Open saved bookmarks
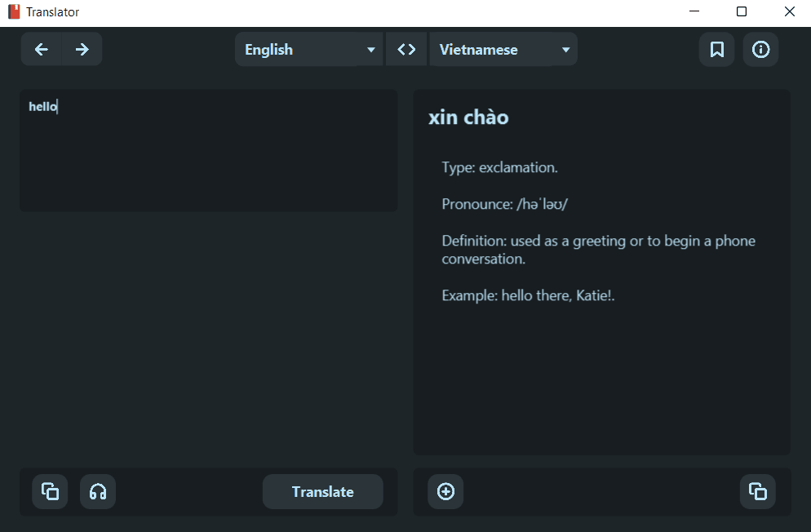The width and height of the screenshot is (811, 532). (716, 49)
